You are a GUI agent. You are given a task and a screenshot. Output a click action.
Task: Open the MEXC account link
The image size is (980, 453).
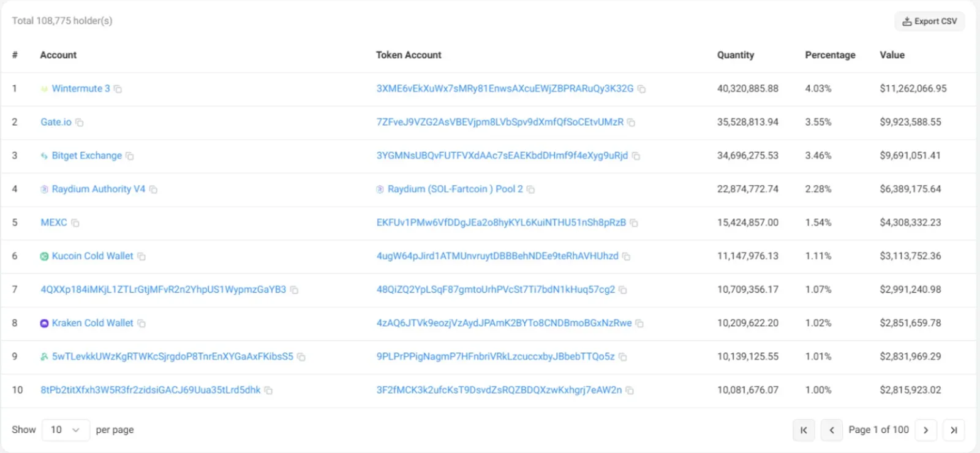tap(53, 223)
